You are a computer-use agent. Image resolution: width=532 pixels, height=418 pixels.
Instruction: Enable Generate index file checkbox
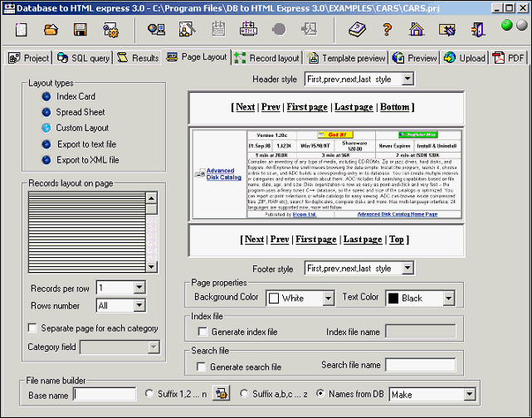[x=203, y=332]
